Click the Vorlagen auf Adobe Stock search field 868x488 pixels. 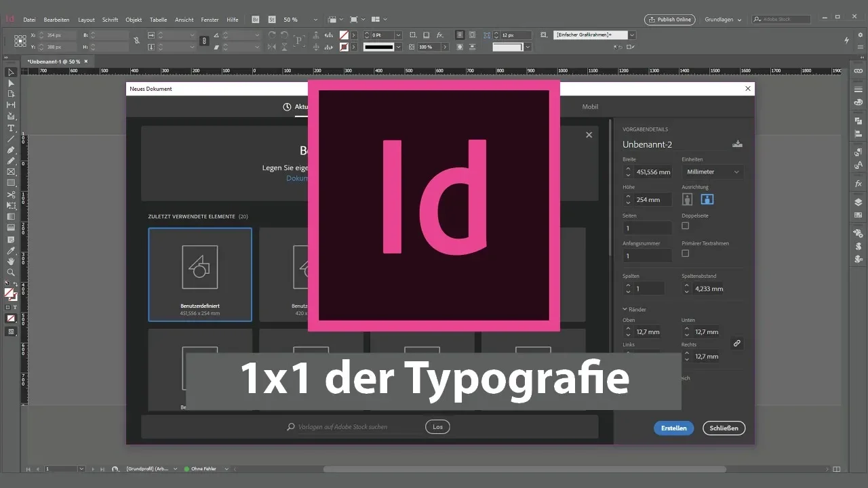tap(353, 427)
